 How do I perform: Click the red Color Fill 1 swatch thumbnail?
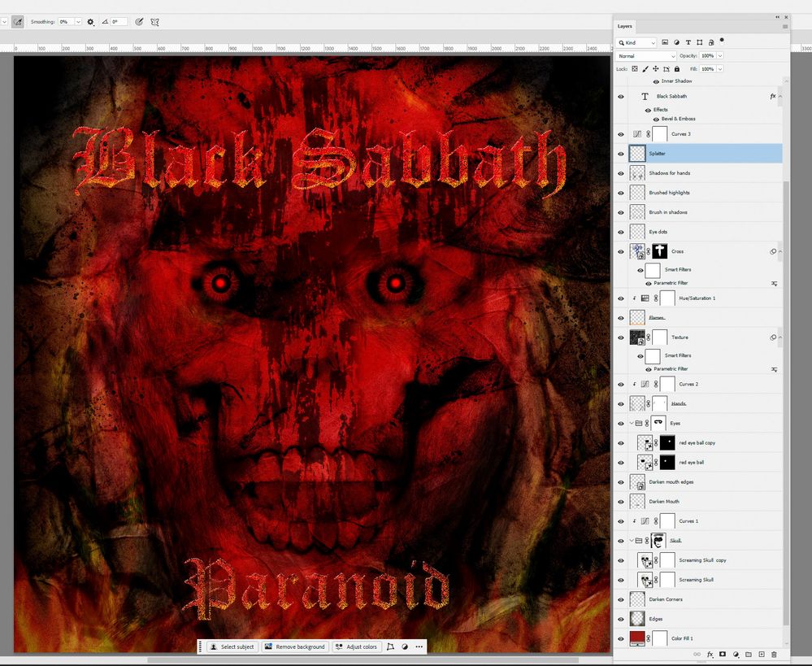tap(637, 638)
